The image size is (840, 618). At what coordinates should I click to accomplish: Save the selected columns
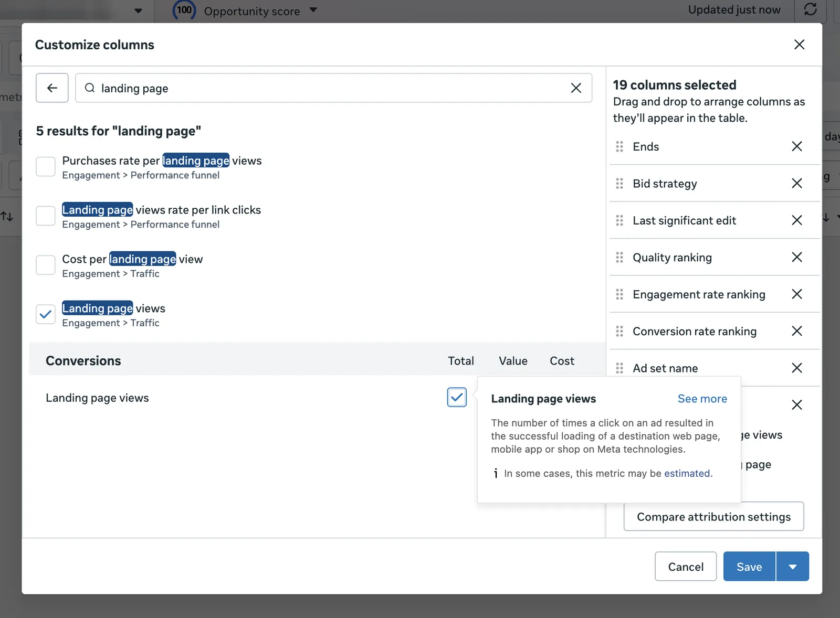click(749, 567)
